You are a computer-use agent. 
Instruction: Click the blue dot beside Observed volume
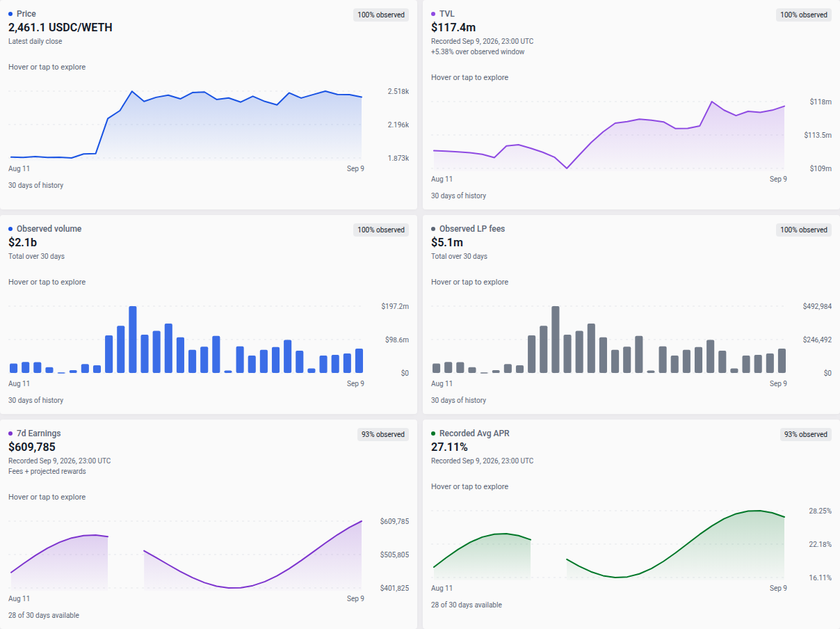pos(10,229)
